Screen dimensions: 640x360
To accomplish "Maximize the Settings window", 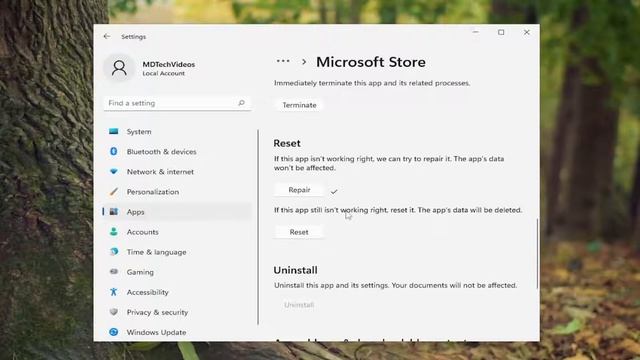I will pos(501,32).
